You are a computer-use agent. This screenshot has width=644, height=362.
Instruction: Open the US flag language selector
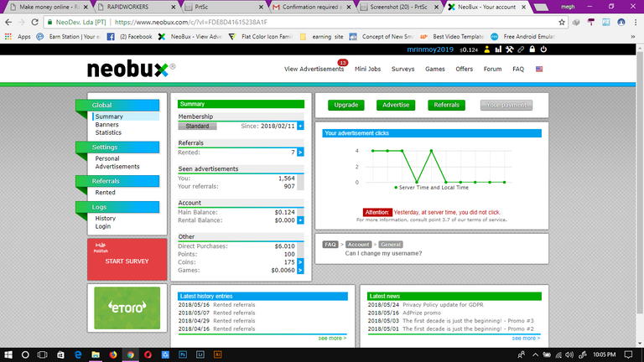point(539,69)
